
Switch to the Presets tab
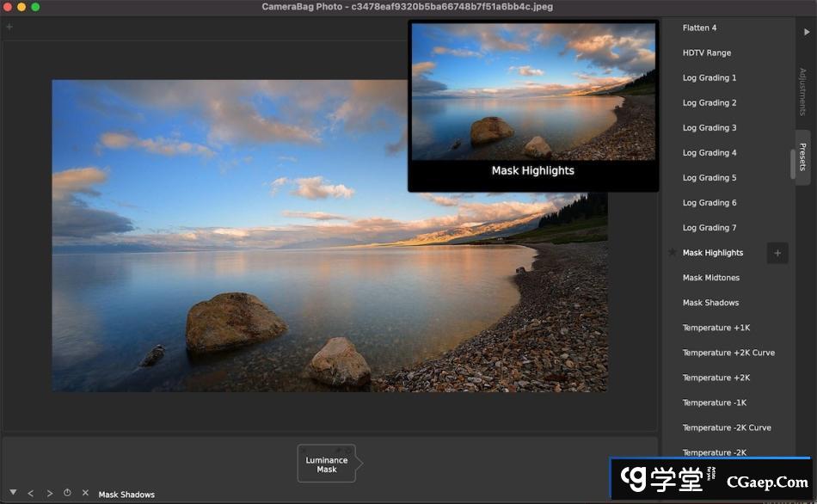pos(803,157)
